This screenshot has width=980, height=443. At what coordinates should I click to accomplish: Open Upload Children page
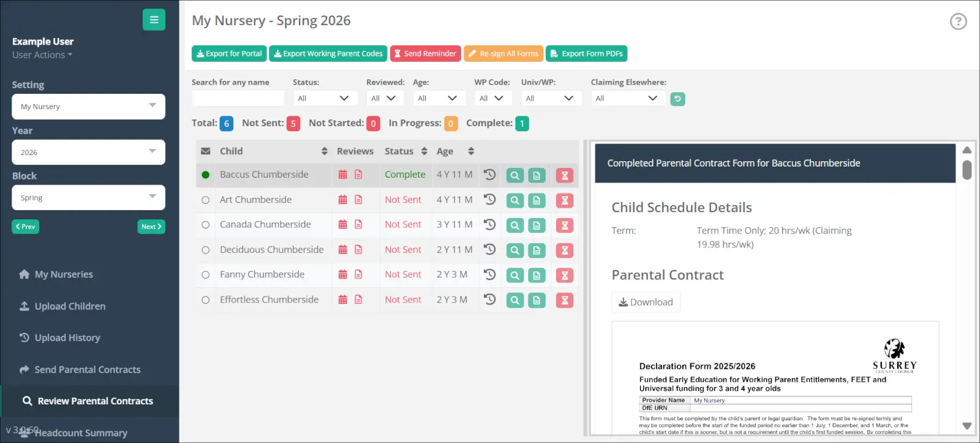[70, 306]
